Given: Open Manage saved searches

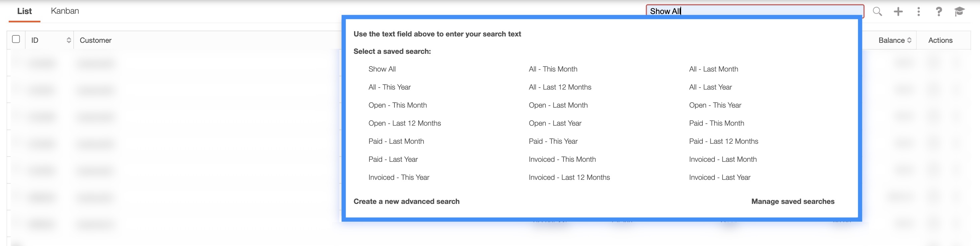Looking at the screenshot, I should pos(792,202).
